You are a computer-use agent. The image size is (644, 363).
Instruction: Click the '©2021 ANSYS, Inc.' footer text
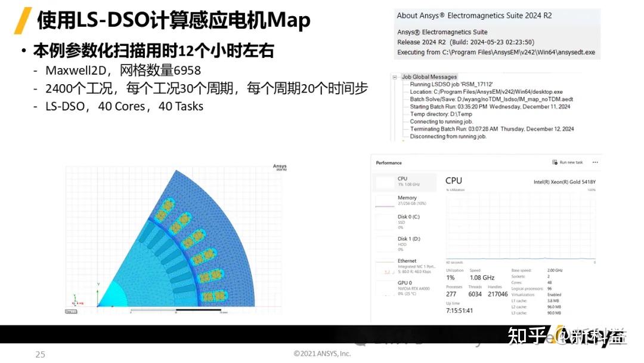[x=322, y=353]
